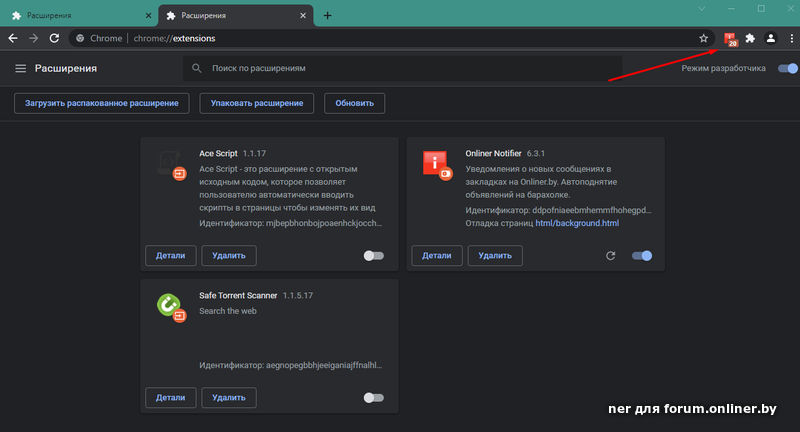Open Детали for Safe Torrent Scanner
The height and width of the screenshot is (432, 800).
pyautogui.click(x=170, y=397)
